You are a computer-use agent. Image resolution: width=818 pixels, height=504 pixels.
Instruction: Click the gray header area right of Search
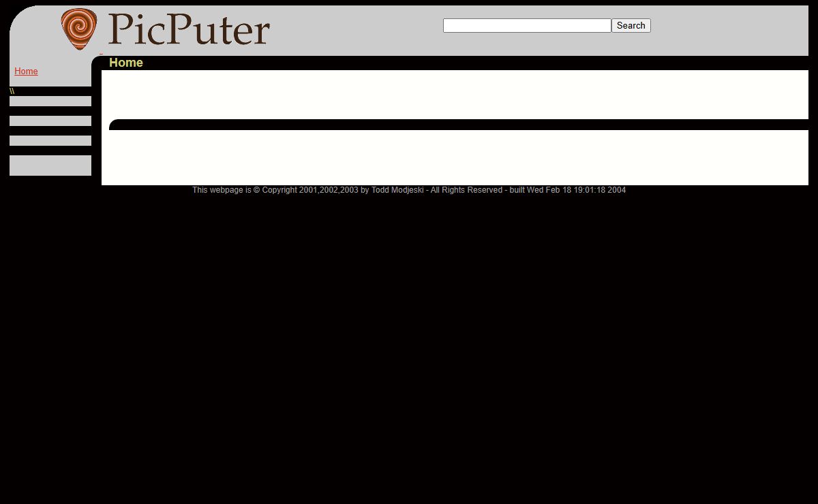729,27
